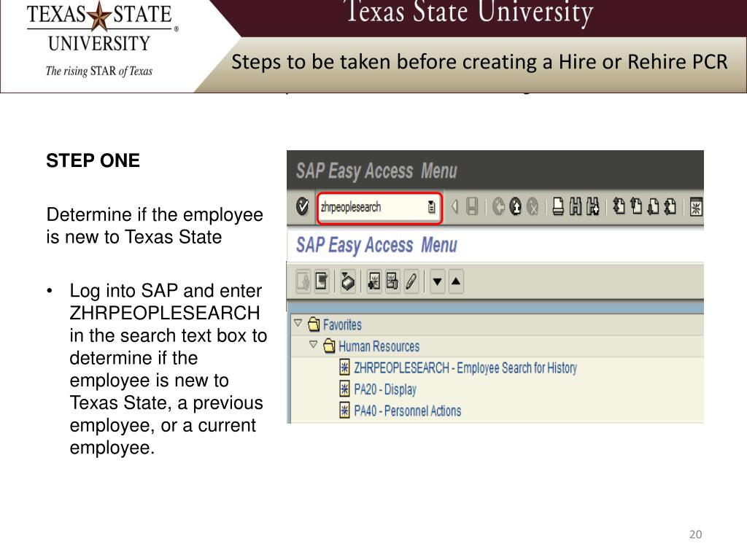Click the Delete Favorites icon
Viewport: 747px width, 560px height.
pyautogui.click(x=392, y=281)
